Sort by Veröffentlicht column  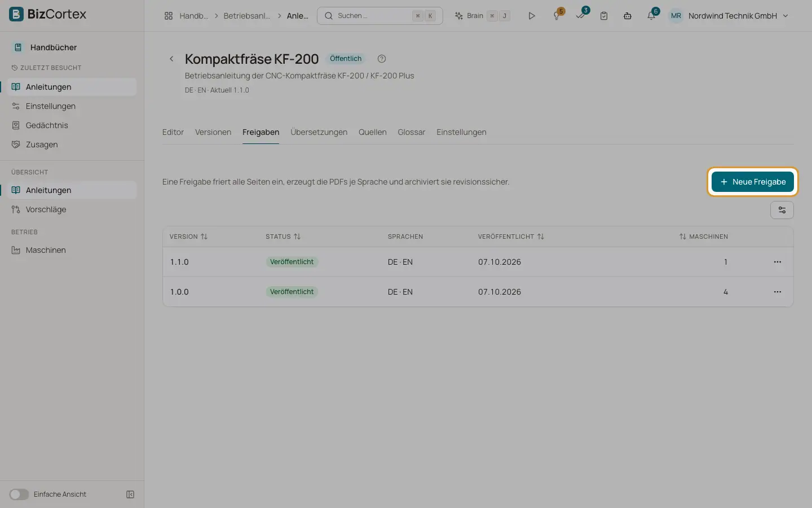pos(511,237)
